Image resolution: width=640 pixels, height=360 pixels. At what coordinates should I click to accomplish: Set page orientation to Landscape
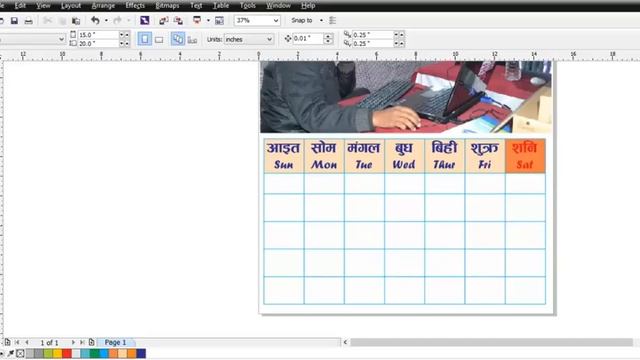click(x=159, y=39)
